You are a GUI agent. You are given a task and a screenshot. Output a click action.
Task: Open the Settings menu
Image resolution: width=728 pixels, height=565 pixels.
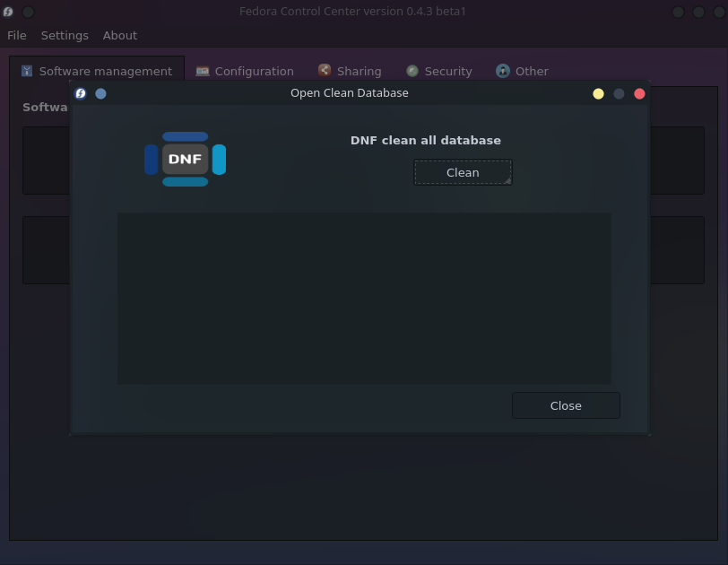point(65,35)
